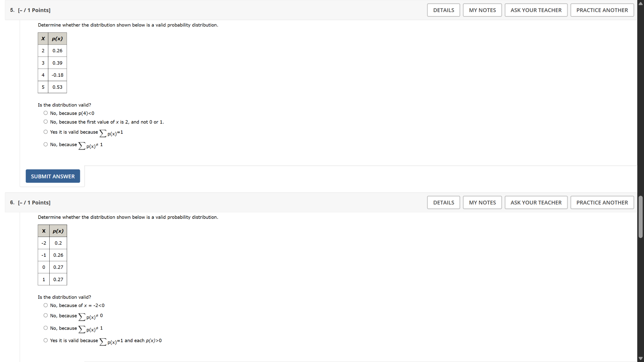Choose question 6 'sum not equal 1' option
This screenshot has height=362, width=644.
click(x=46, y=328)
